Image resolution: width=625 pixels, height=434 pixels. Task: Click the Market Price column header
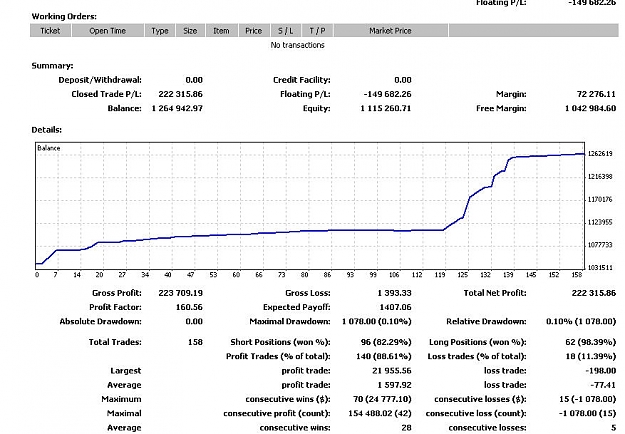coord(390,31)
